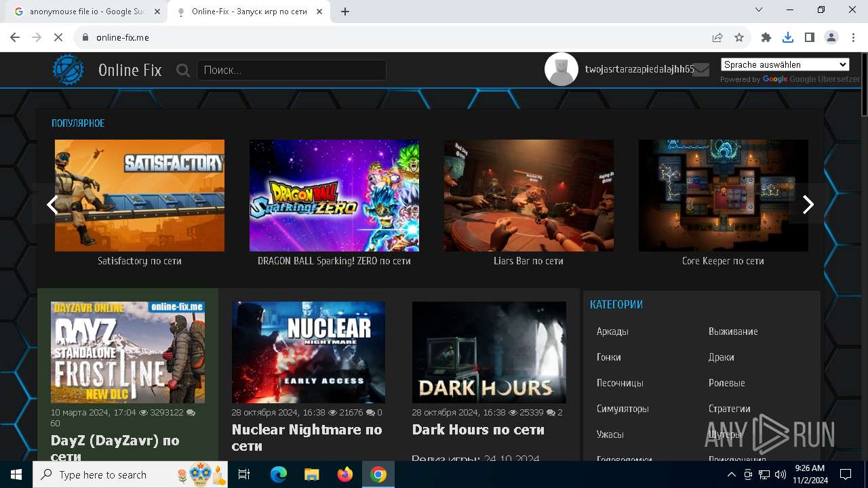
Task: Click Satisfactory по сети caption
Action: [x=140, y=261]
